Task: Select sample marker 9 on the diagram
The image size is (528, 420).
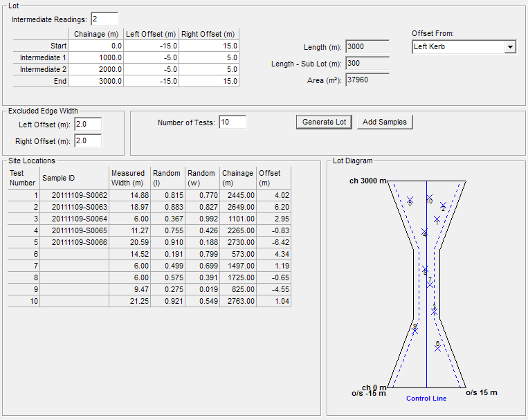Action: point(415,330)
